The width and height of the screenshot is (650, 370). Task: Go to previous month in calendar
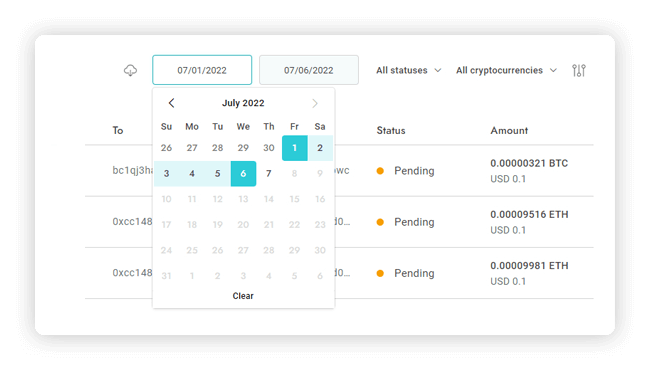coord(171,103)
